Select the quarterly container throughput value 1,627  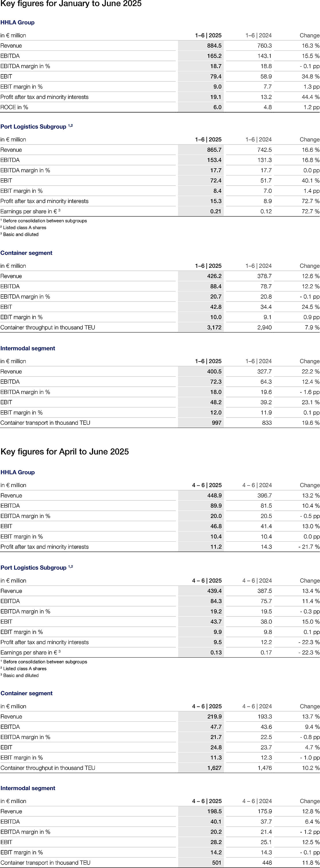214,768
